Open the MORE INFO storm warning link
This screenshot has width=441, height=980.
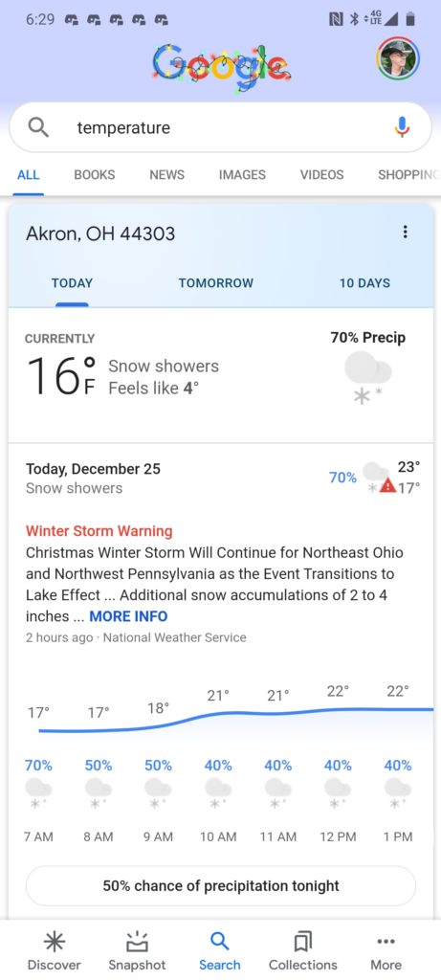coord(128,616)
